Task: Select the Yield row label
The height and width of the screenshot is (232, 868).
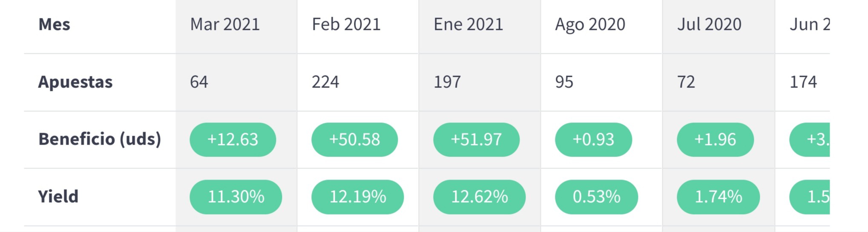Action: (x=58, y=197)
